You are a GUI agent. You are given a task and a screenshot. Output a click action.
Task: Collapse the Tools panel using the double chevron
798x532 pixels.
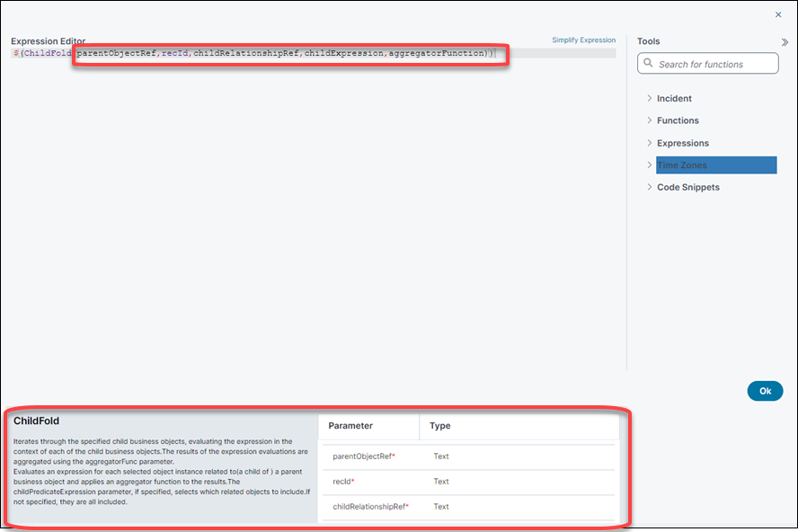point(785,41)
